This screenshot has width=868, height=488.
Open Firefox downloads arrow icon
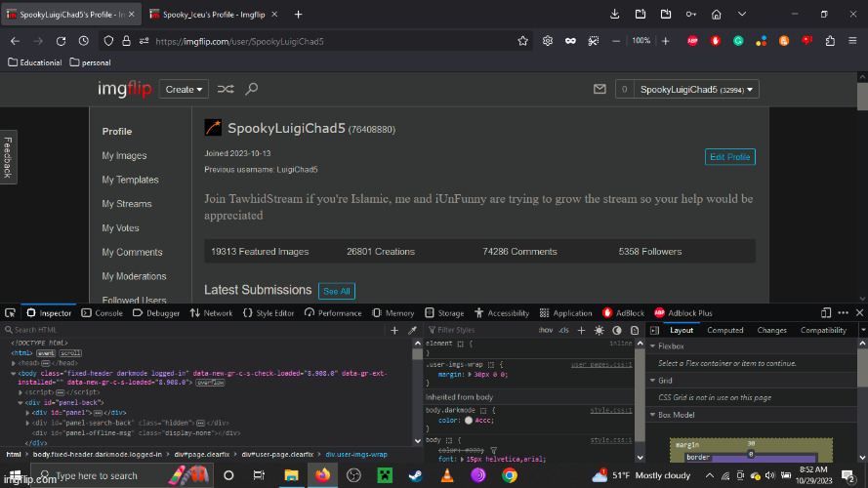point(614,15)
